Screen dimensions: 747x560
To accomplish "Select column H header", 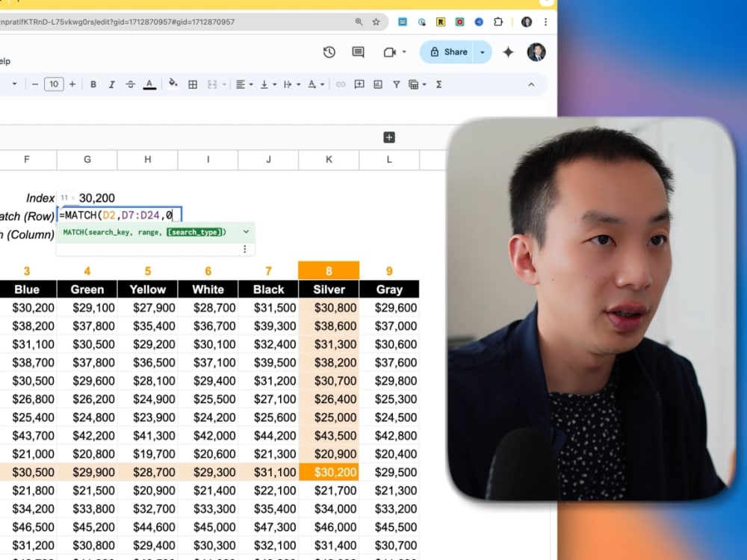I will point(148,160).
